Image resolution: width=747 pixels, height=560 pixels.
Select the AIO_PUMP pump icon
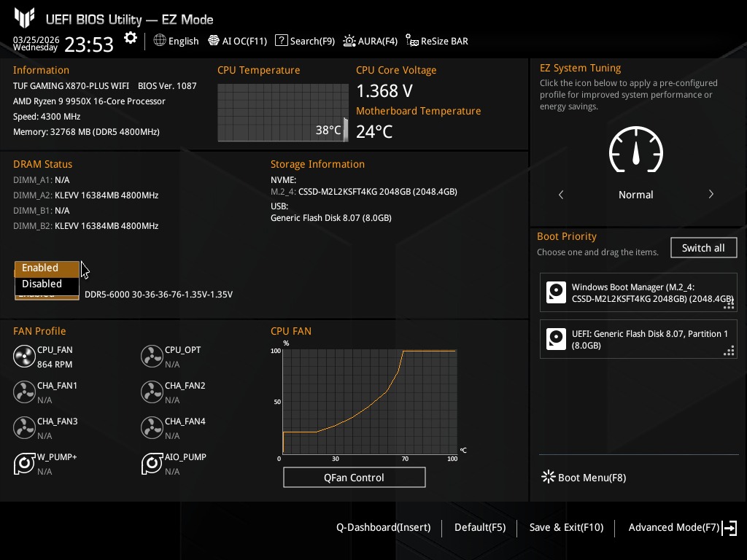tap(152, 464)
